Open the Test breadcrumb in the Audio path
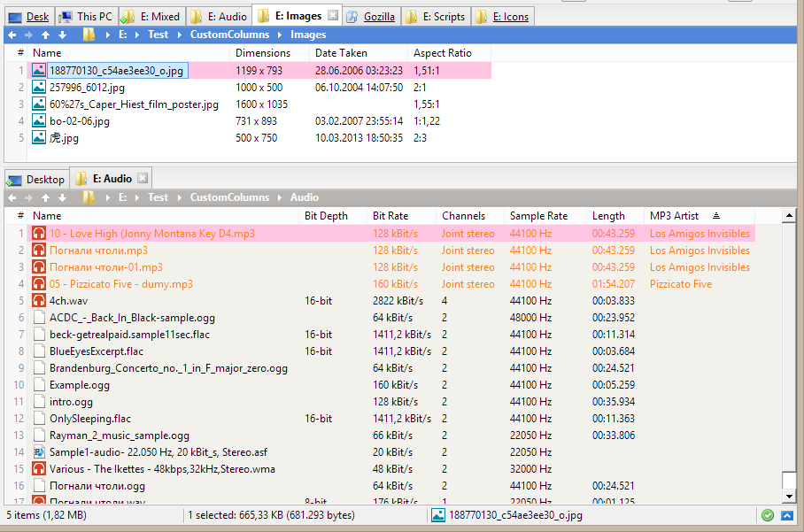This screenshot has height=532, width=804. click(158, 197)
